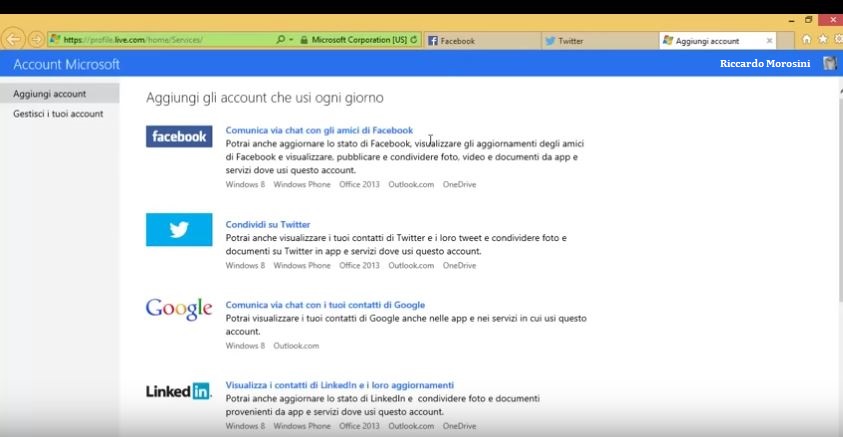Click the Facebook logo
Screen dimensions: 843x437
pyautogui.click(x=179, y=137)
